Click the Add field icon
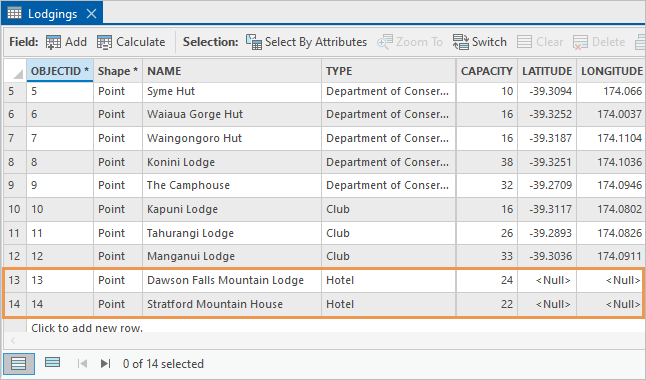Viewport: 646px width, 380px height. 53,42
